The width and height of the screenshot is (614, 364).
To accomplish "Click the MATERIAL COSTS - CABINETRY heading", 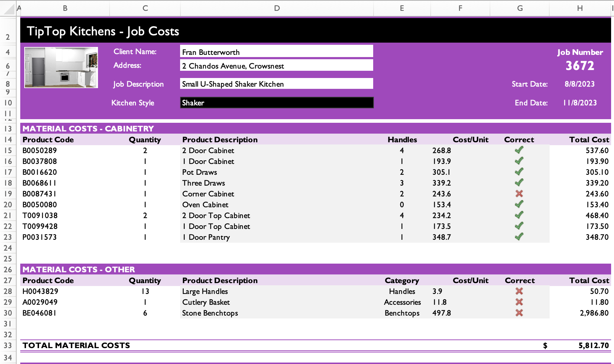I will click(88, 129).
